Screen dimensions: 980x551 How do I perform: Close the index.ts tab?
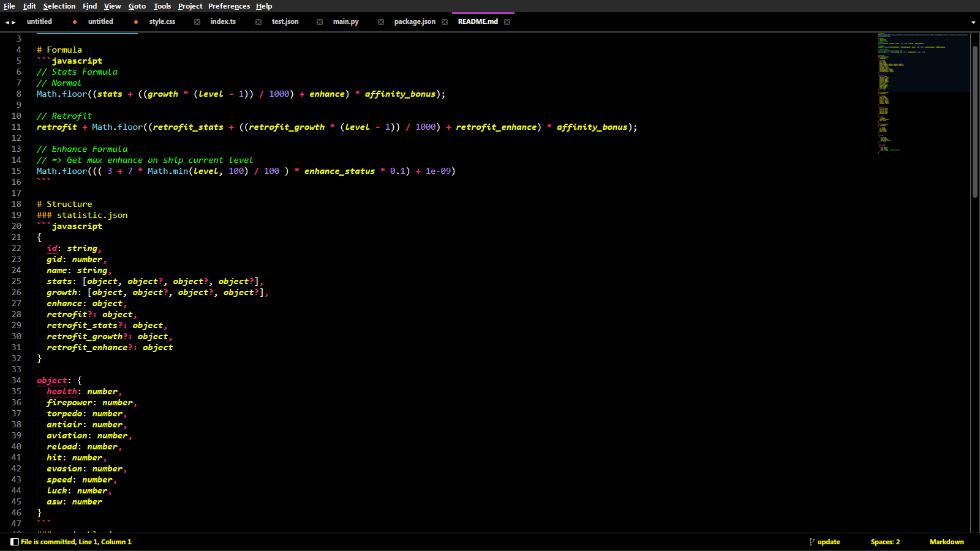[258, 22]
